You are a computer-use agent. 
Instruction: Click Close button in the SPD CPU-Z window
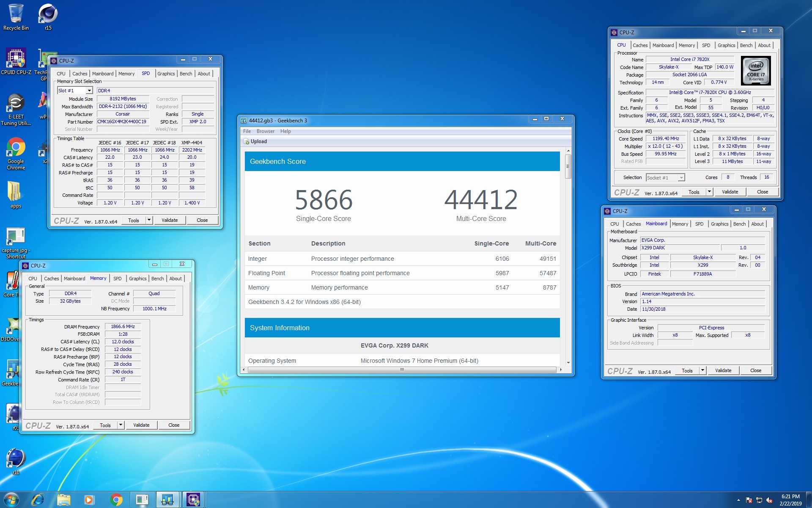coord(202,220)
